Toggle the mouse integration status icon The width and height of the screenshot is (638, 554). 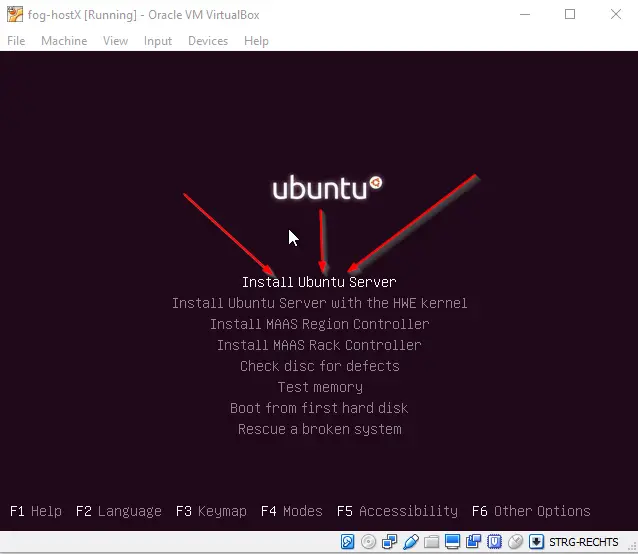click(x=516, y=541)
